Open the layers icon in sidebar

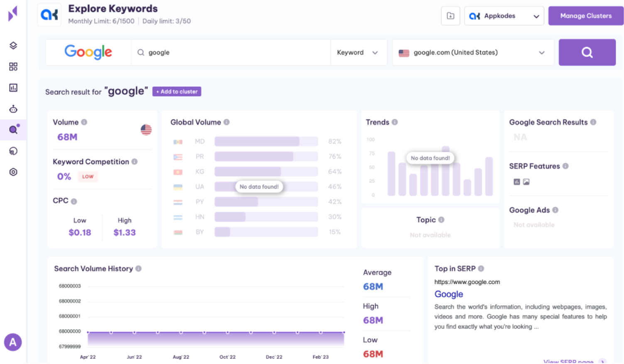click(x=13, y=45)
